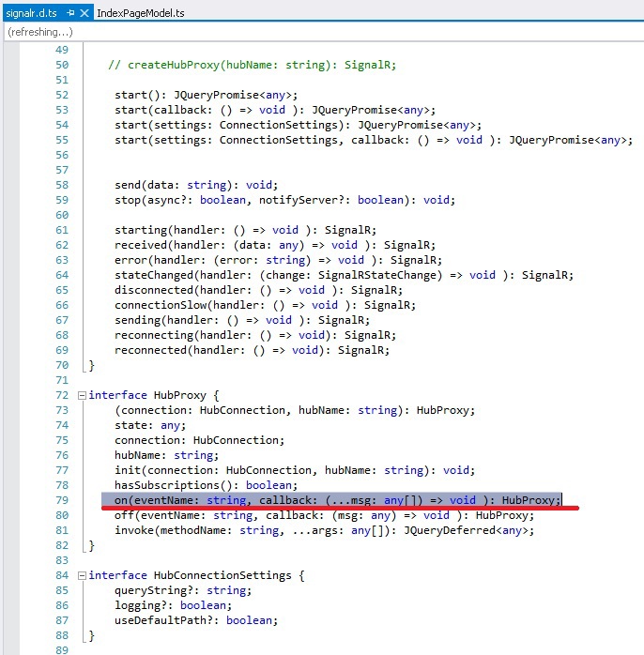Switch to the IndexPageModel.ts tab
This screenshot has width=644, height=655.
[141, 13]
